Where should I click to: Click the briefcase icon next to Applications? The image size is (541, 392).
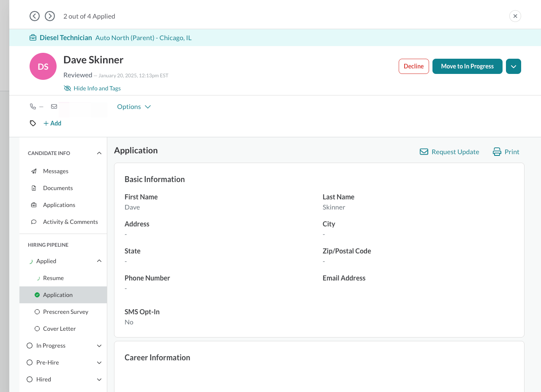tap(34, 205)
